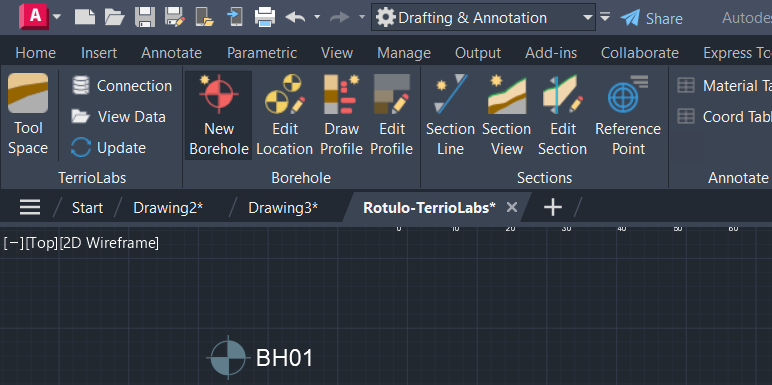Click the Plot printer icon
The image size is (772, 385).
[x=265, y=17]
